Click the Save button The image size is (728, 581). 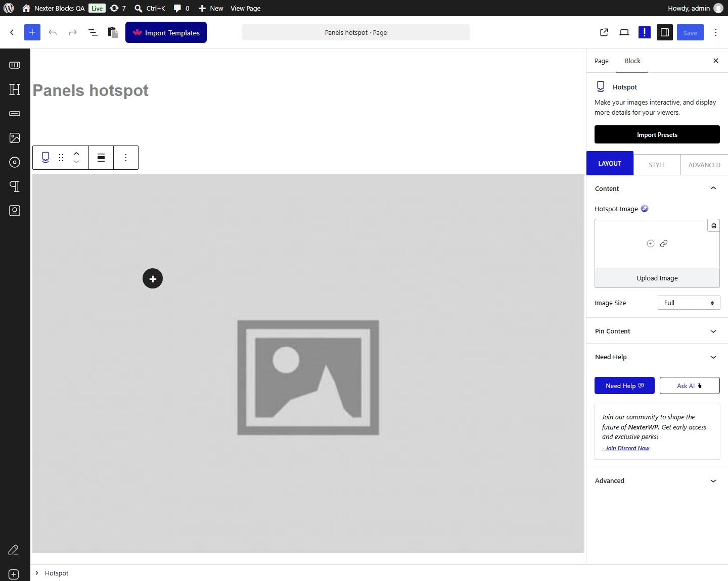pyautogui.click(x=690, y=32)
